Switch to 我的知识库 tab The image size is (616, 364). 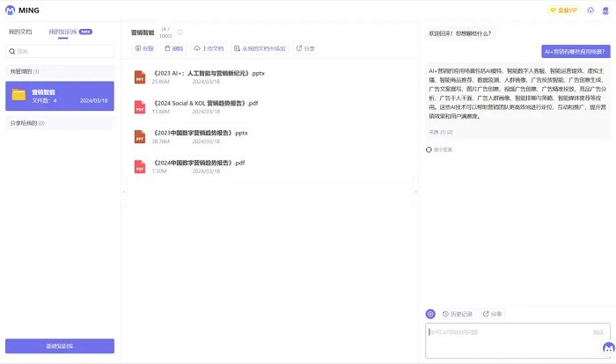(62, 32)
